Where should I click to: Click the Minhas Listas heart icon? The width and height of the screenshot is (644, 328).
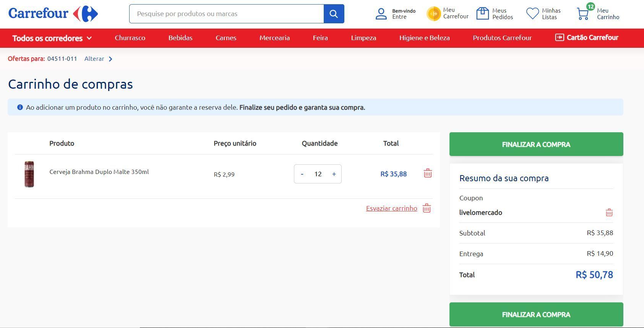[x=532, y=14]
